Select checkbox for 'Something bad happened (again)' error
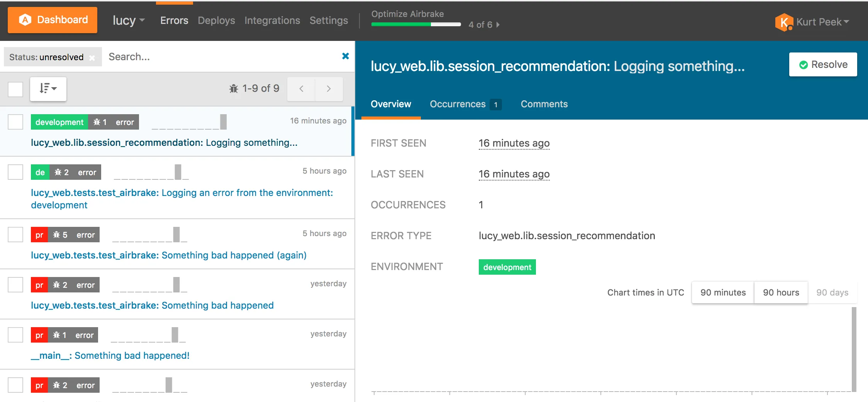The height and width of the screenshot is (402, 868). point(15,234)
